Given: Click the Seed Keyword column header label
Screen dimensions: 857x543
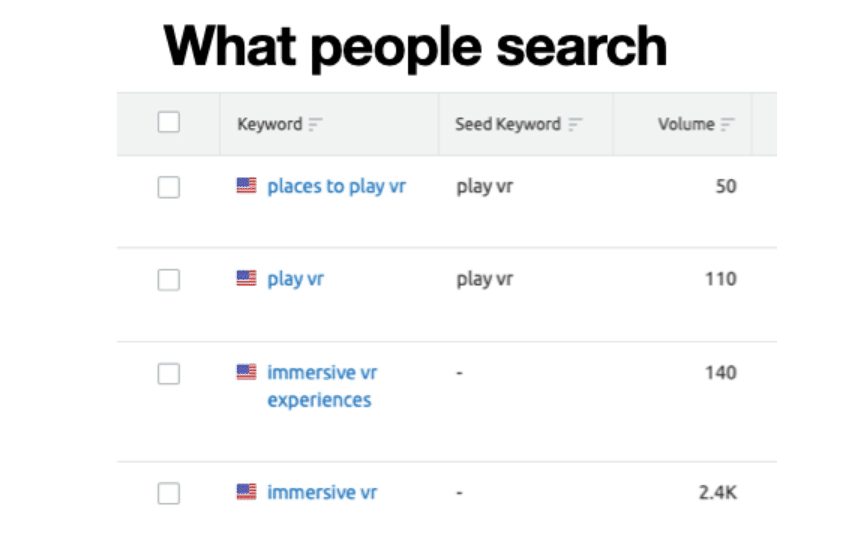Looking at the screenshot, I should click(507, 125).
